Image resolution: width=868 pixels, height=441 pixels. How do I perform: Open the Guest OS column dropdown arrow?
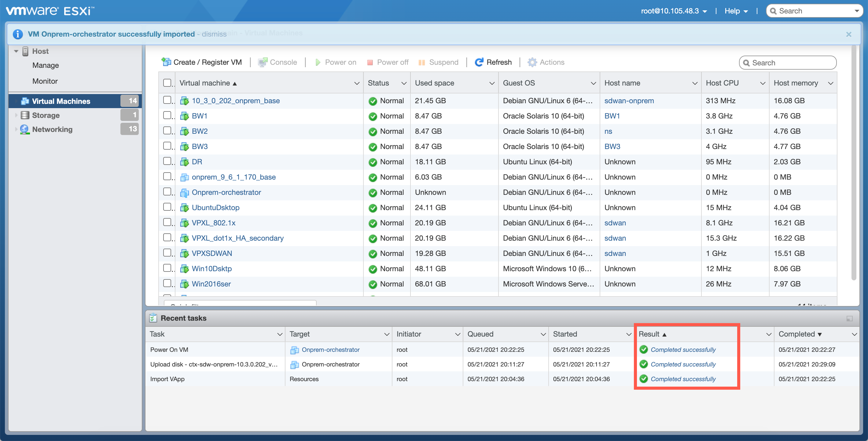593,83
